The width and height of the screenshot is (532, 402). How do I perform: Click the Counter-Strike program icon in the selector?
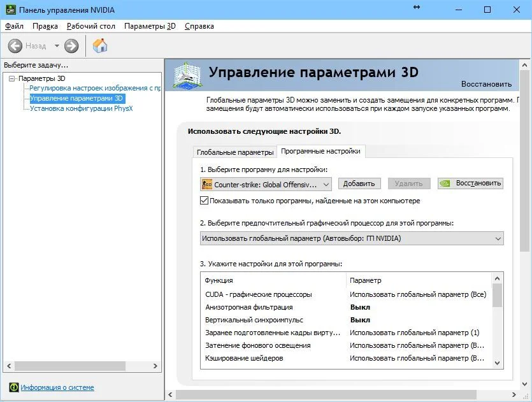pos(208,183)
